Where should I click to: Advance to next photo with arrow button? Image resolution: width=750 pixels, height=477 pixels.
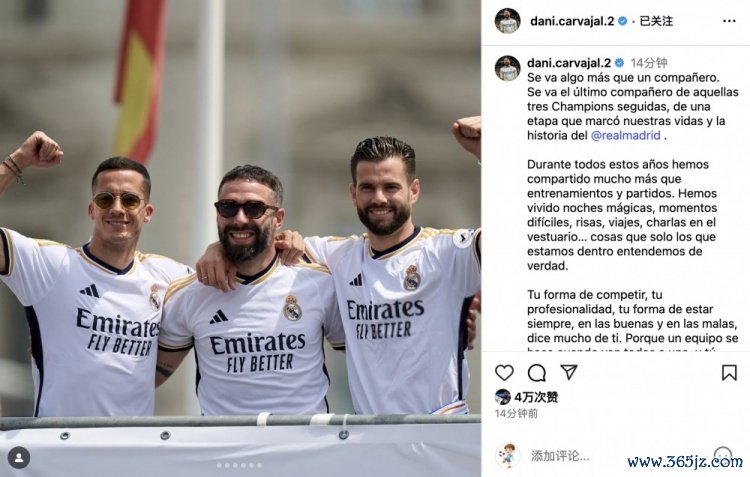[x=463, y=238]
